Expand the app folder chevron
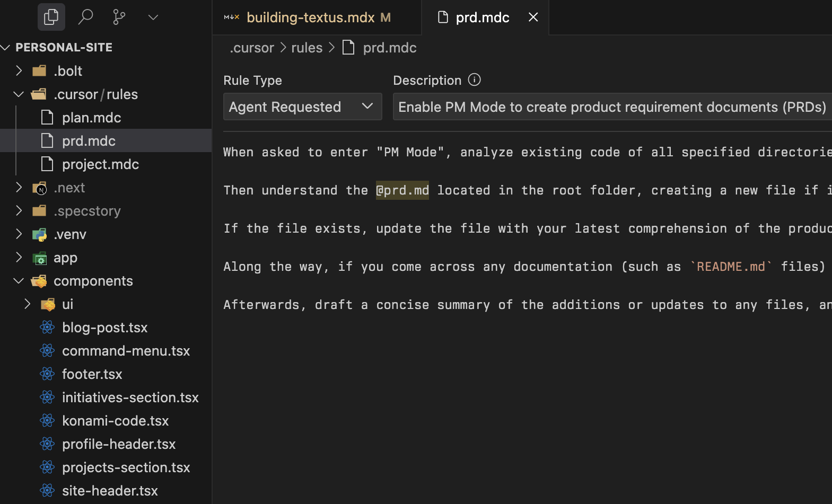Screen dimensions: 832x504 tap(19, 257)
